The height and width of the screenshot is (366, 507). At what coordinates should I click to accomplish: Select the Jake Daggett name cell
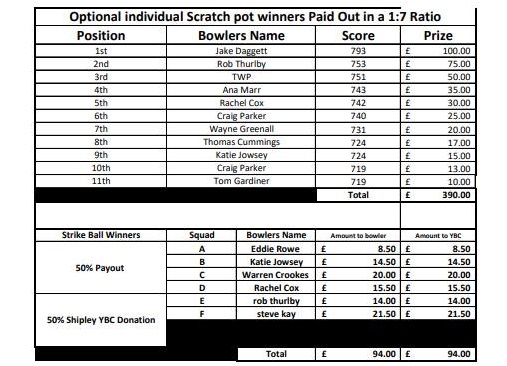(x=241, y=51)
